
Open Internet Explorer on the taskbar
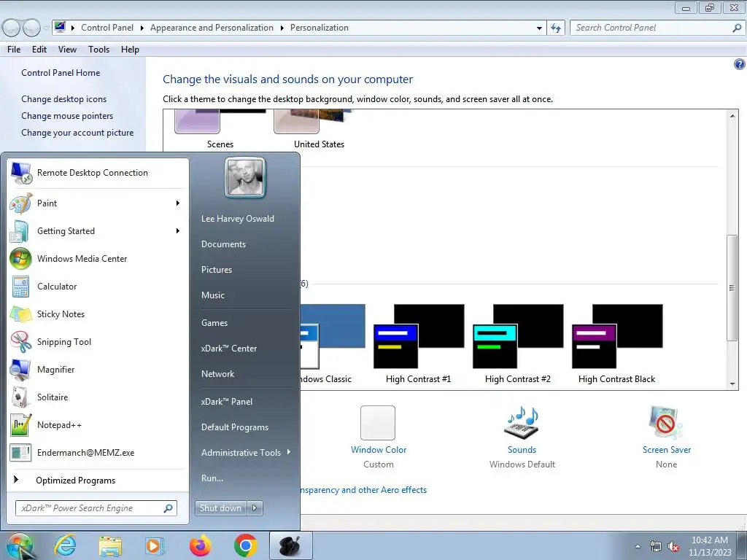tap(65, 545)
